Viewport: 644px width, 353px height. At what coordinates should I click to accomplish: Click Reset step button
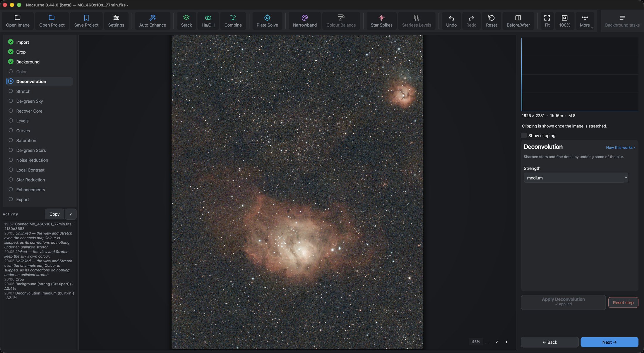[623, 303]
